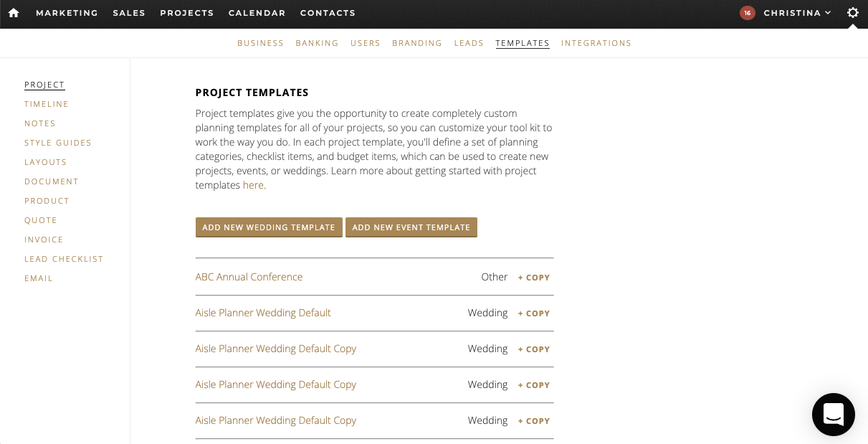Check the red notification badge 16
Viewport: 868px width, 444px height.
(x=748, y=13)
